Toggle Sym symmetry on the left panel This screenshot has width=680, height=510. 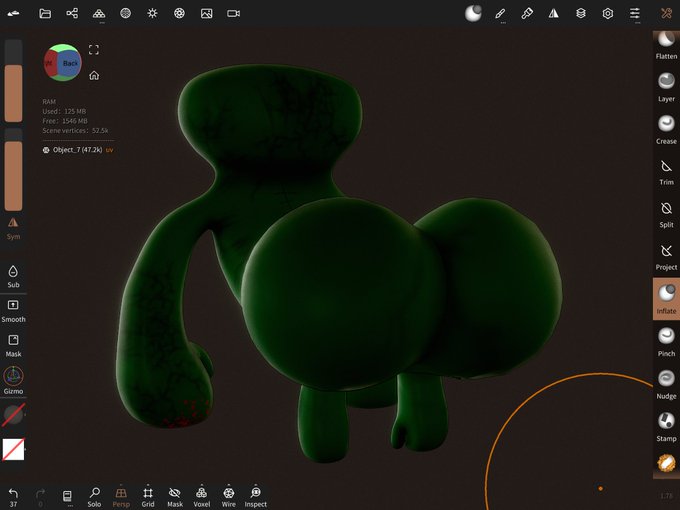pos(13,229)
